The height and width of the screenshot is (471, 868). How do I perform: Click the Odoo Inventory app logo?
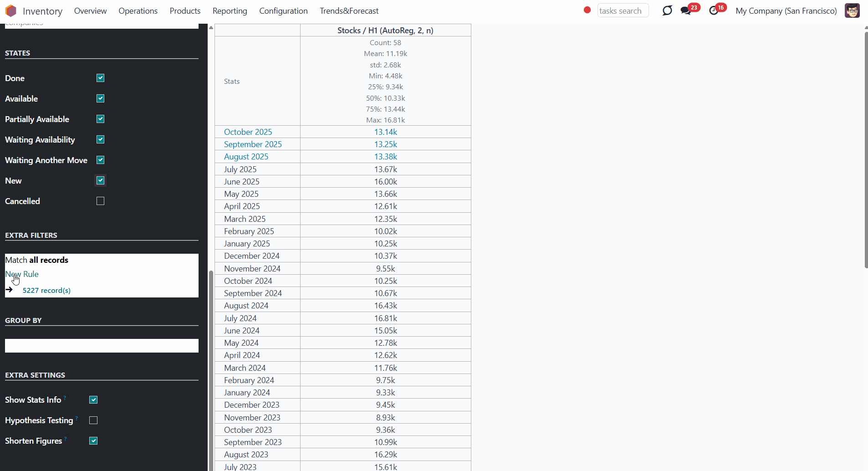(11, 10)
